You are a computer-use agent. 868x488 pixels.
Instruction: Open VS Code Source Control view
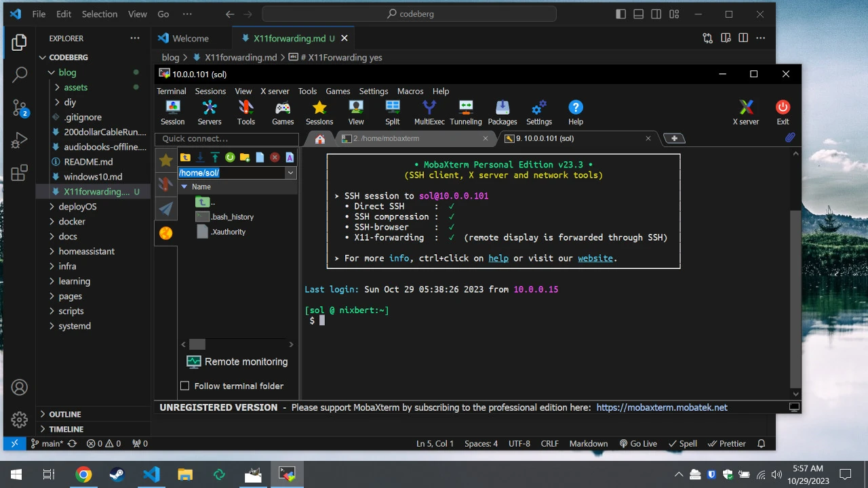coord(19,107)
